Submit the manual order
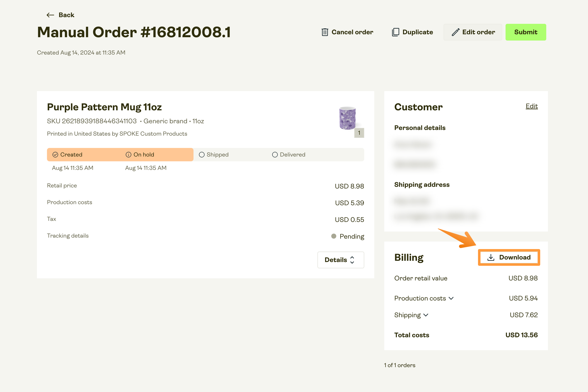 (526, 32)
